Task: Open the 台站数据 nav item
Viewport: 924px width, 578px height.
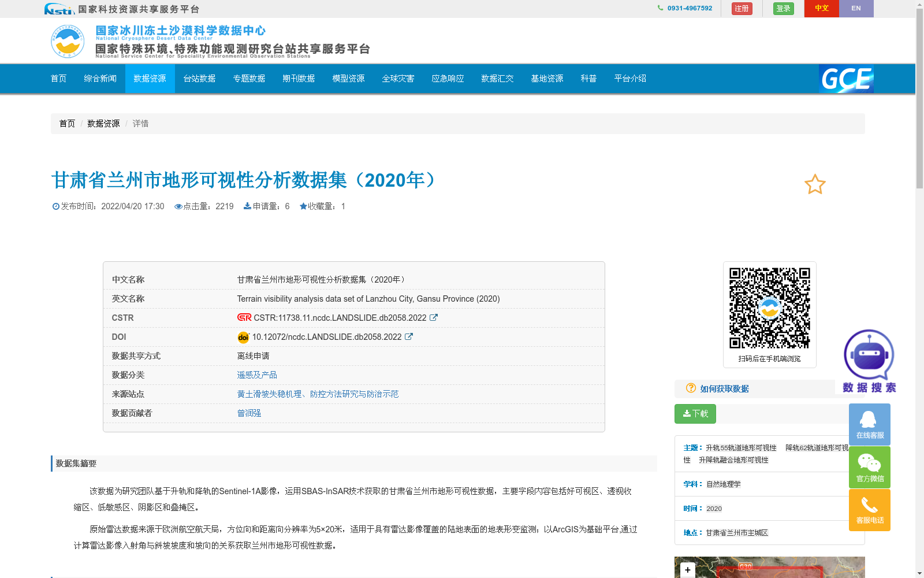Action: coord(200,79)
